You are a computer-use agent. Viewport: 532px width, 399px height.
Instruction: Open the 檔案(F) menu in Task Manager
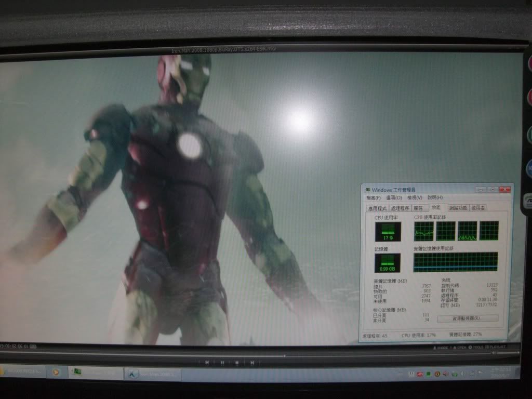[374, 198]
